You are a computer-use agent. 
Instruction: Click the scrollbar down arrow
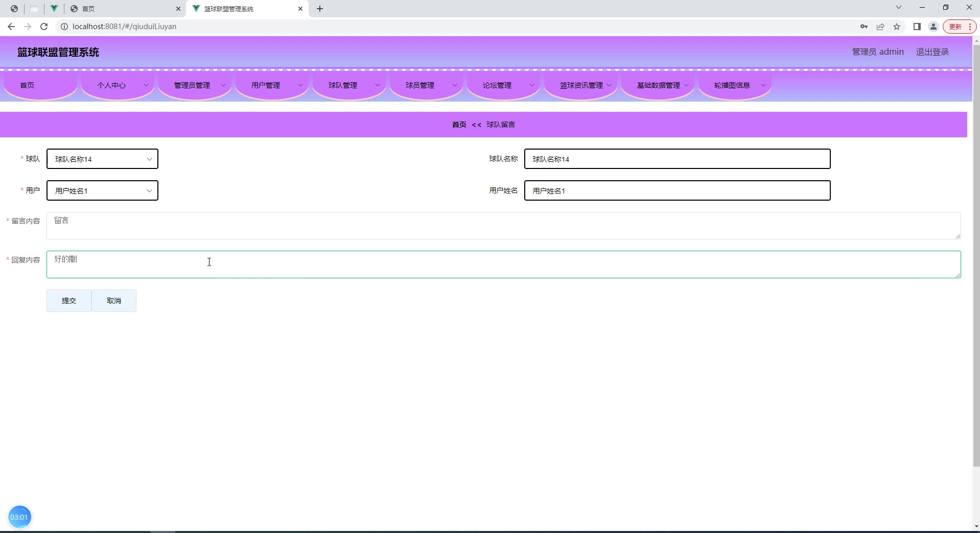[x=976, y=526]
